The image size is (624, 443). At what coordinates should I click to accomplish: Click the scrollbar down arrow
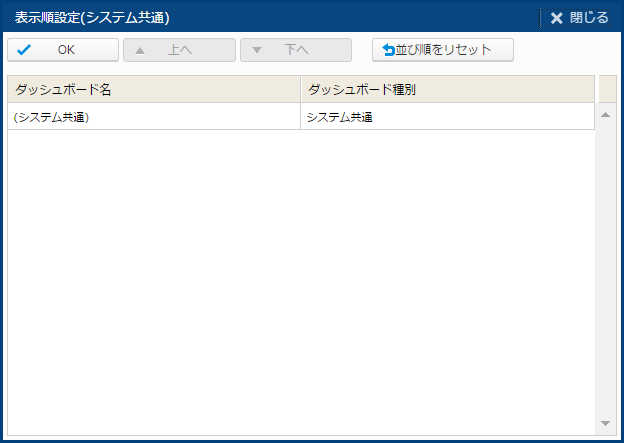click(x=605, y=424)
